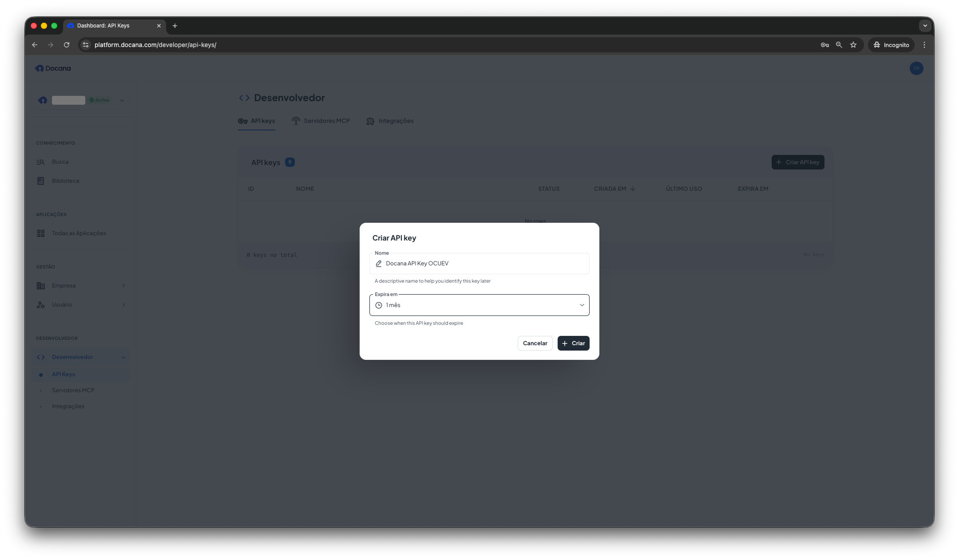This screenshot has height=560, width=959.
Task: Expand the Usuário submenu arrow
Action: [123, 305]
